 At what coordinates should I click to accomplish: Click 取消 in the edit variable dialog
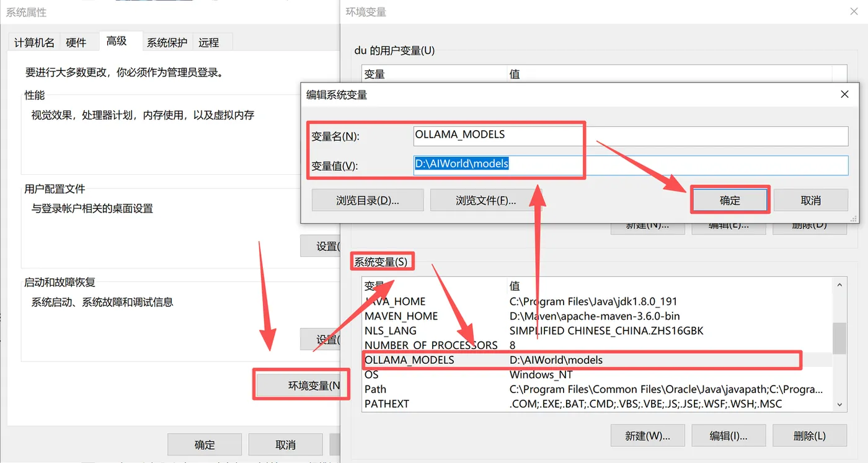click(811, 200)
